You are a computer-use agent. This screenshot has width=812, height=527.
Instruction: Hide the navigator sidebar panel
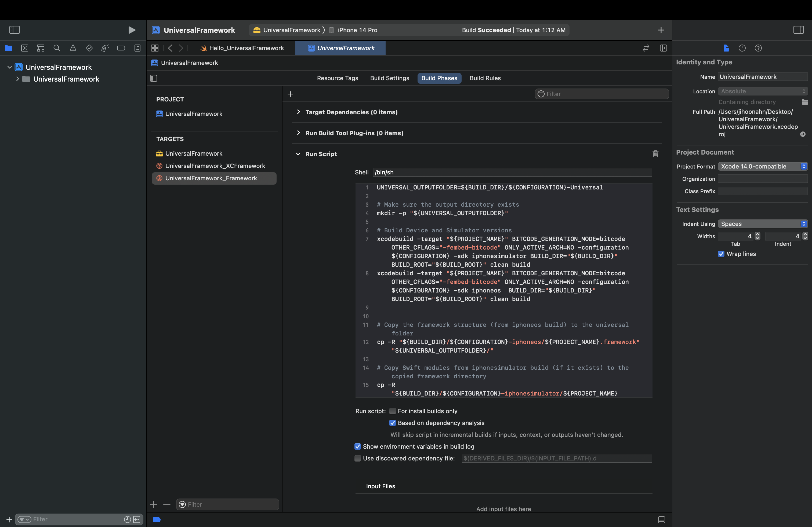14,30
